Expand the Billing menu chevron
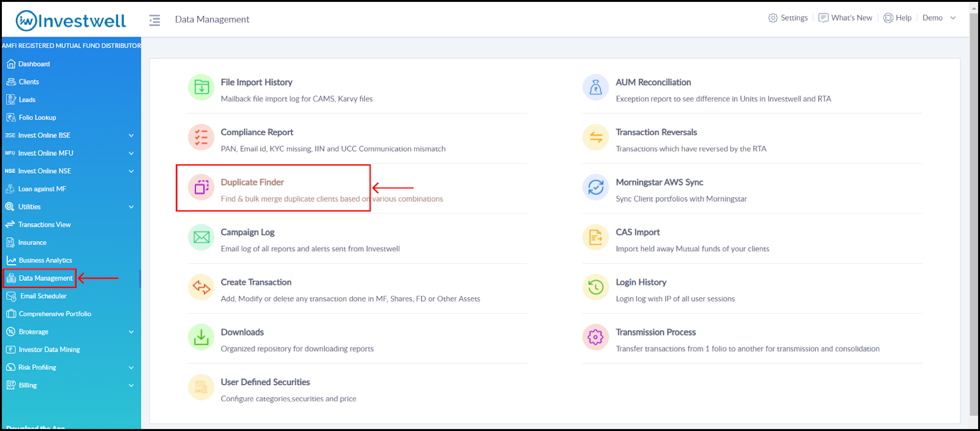980x431 pixels. pos(131,386)
